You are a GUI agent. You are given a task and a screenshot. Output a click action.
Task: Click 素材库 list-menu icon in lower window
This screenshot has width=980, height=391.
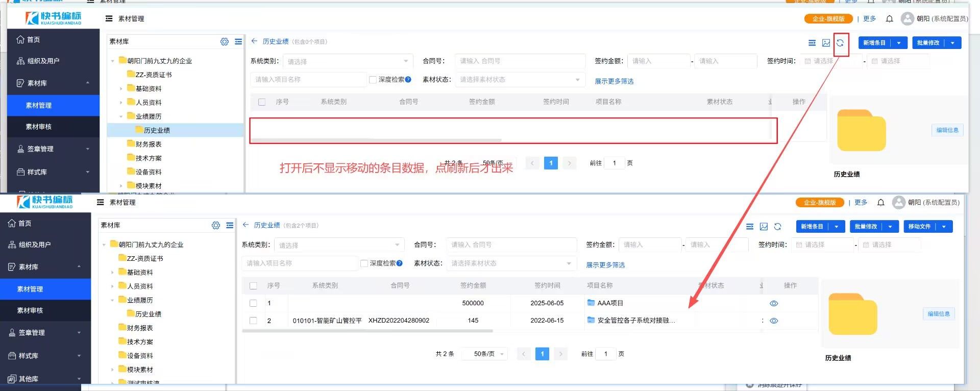pyautogui.click(x=230, y=226)
